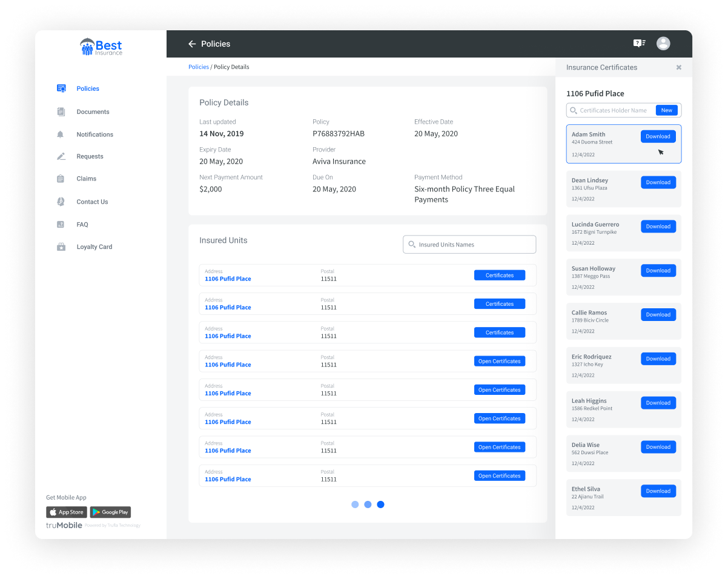728x579 pixels.
Task: Click Last updated 14 Nov, 2019
Action: (x=222, y=134)
